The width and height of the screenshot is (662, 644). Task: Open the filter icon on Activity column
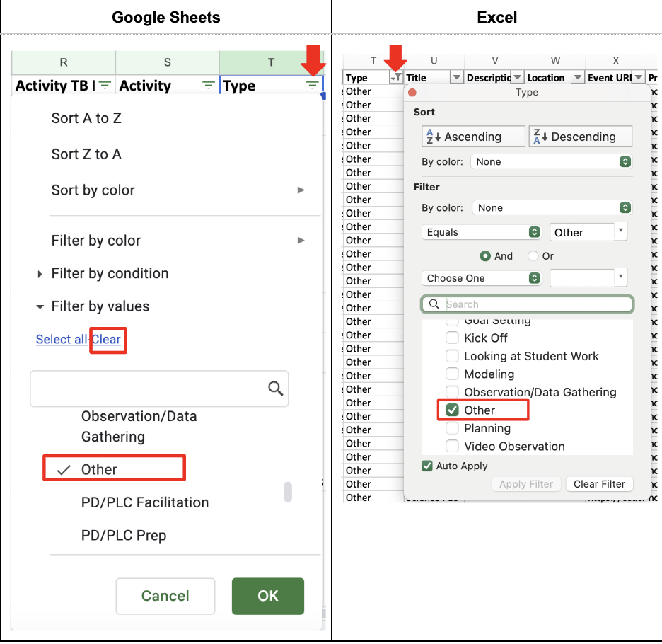tap(208, 86)
